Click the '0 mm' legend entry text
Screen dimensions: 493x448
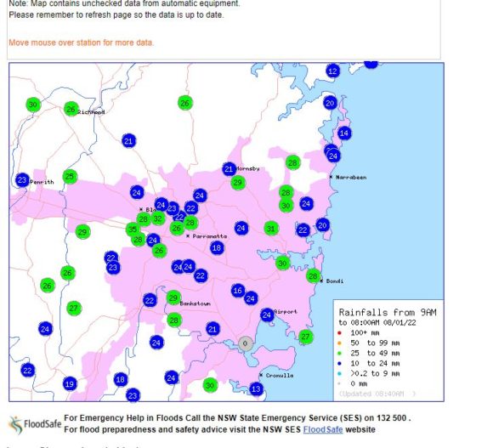point(359,384)
